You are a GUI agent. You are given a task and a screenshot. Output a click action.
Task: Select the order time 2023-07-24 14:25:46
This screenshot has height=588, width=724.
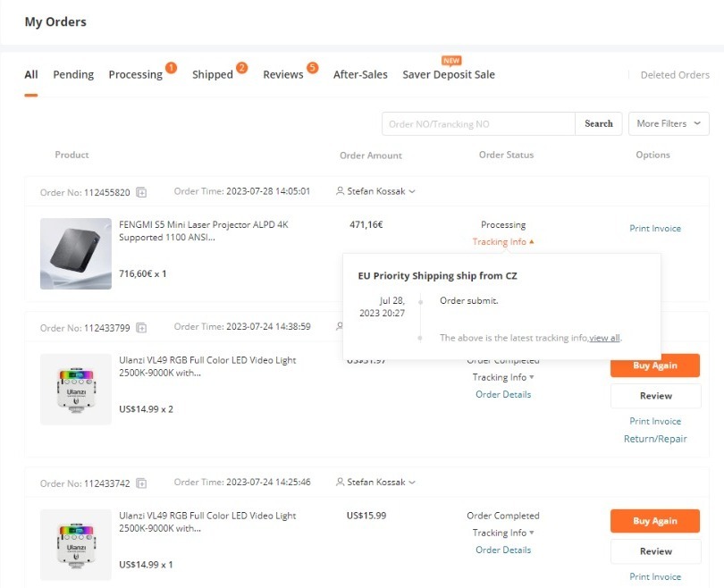(268, 483)
